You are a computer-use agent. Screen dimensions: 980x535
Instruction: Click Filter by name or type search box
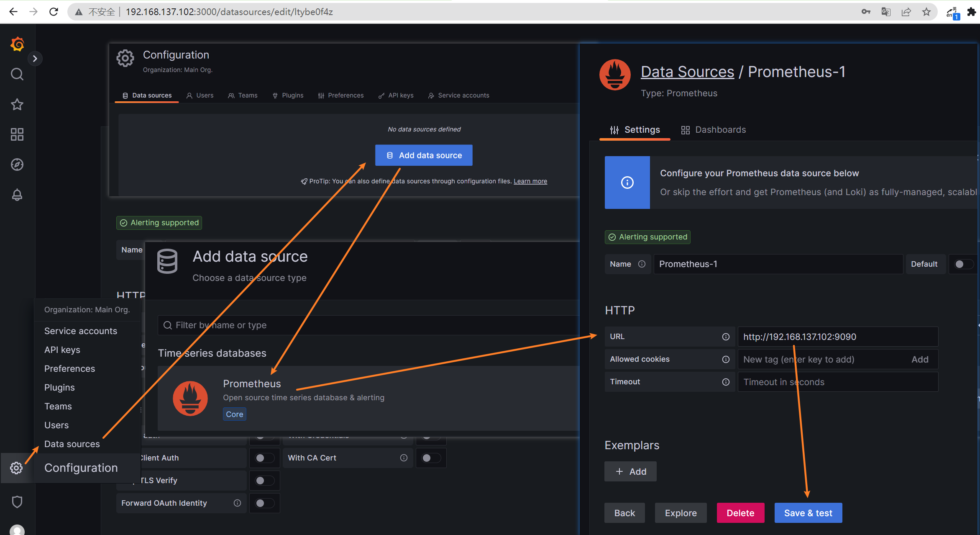click(368, 325)
